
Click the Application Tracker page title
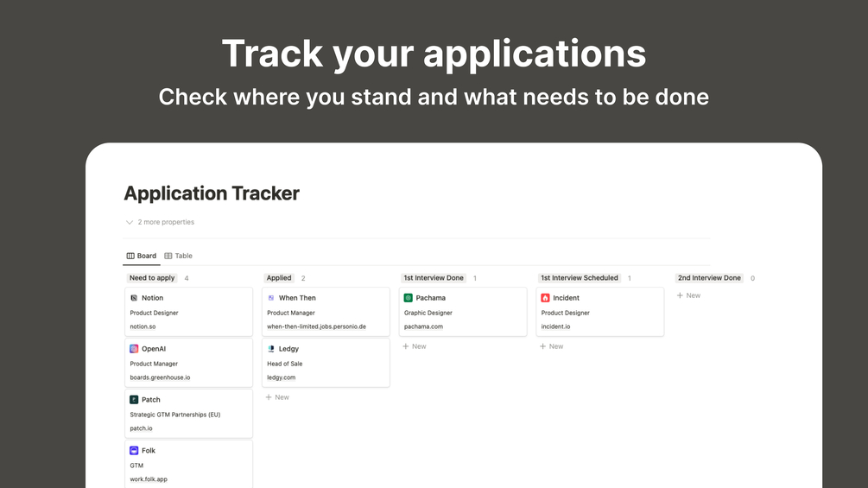tap(212, 193)
